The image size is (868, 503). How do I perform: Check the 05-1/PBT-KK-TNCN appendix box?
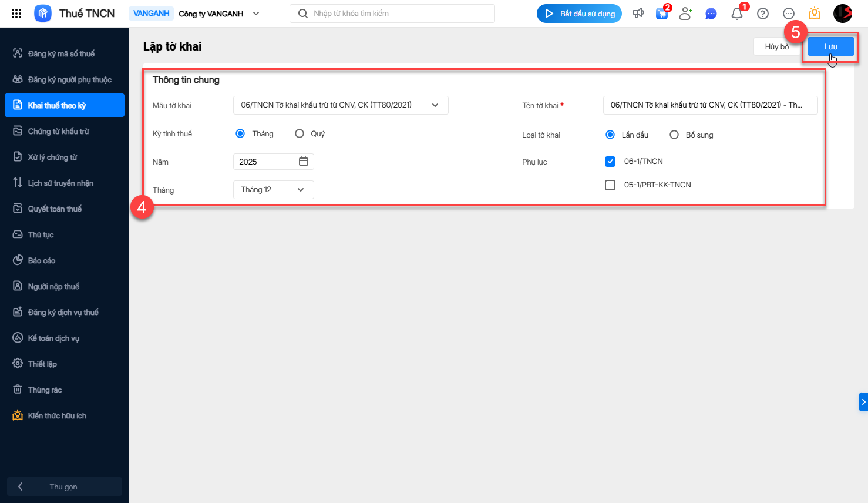click(610, 185)
